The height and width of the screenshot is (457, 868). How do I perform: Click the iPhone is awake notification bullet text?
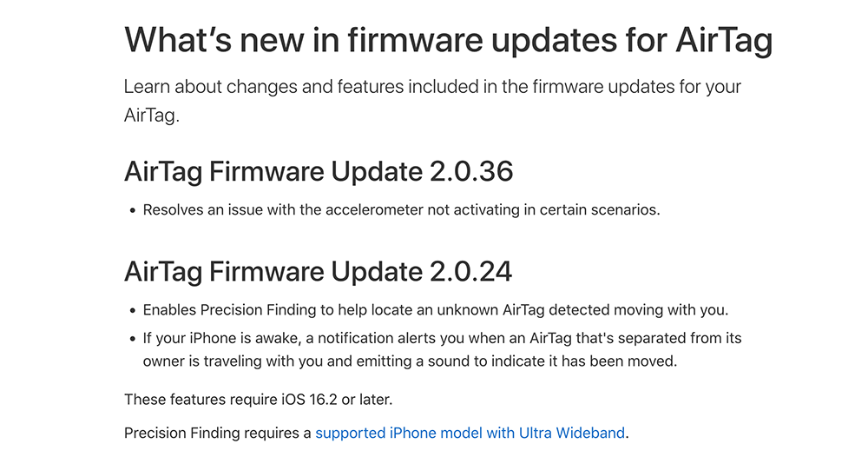point(443,349)
